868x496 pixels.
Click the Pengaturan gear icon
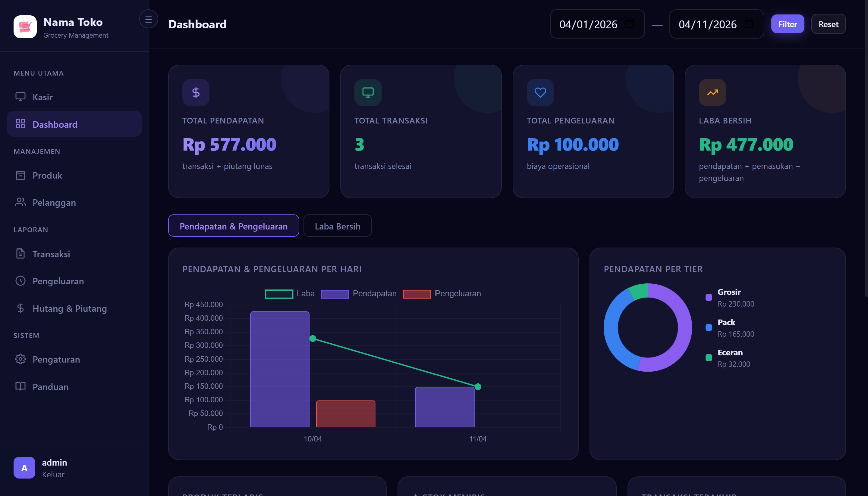(x=20, y=359)
